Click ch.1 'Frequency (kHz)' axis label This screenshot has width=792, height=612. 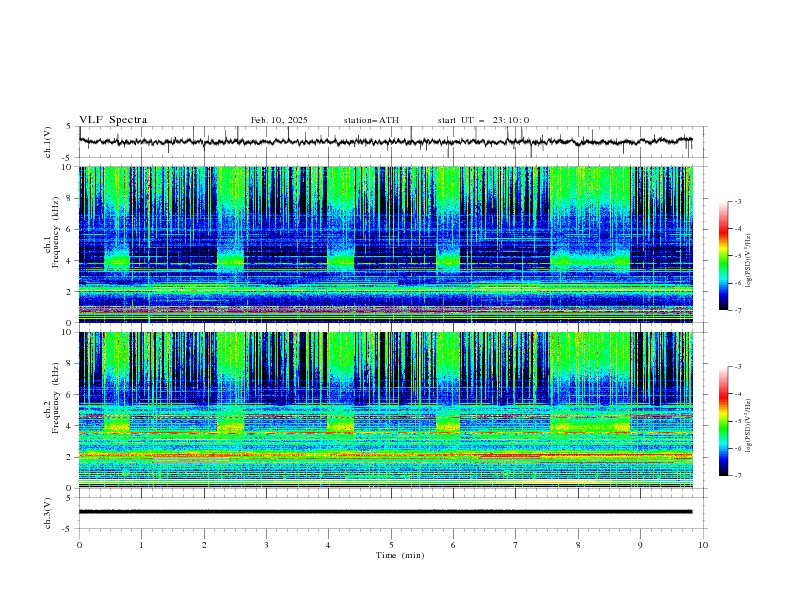55,233
